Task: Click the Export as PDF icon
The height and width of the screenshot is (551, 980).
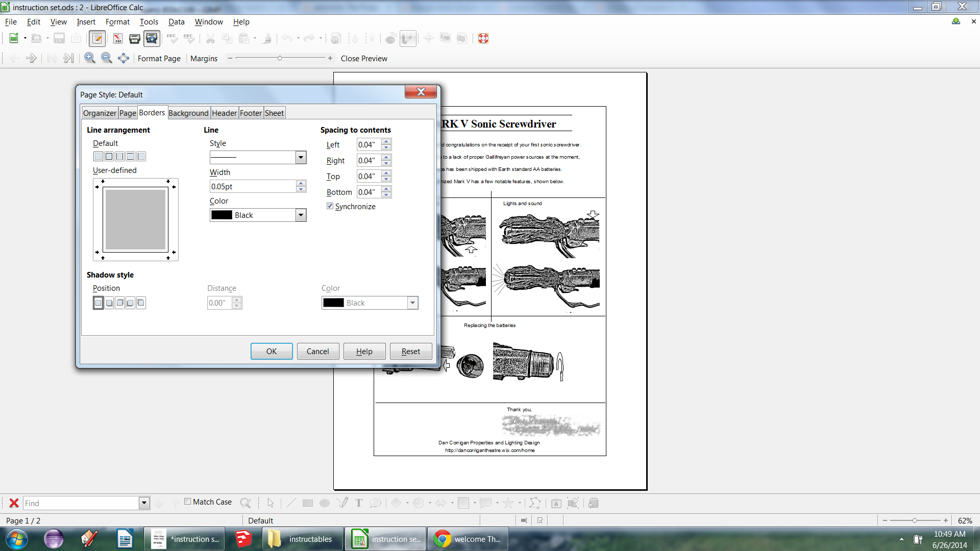Action: 117,39
